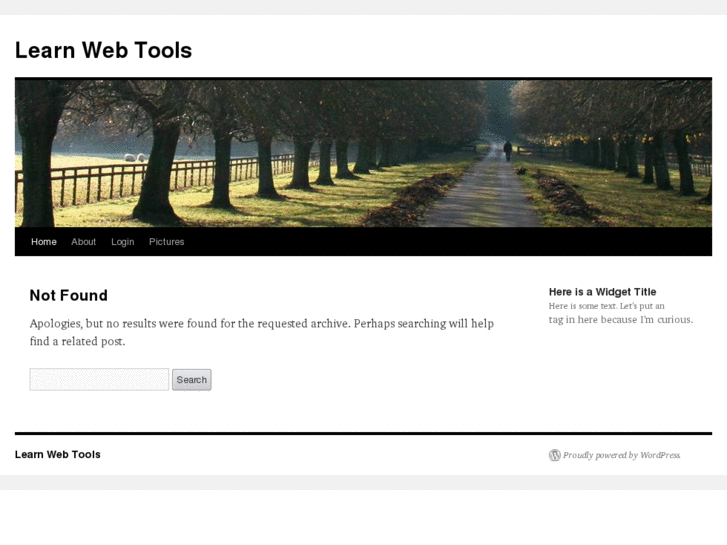727x545 pixels.
Task: Click the Search button
Action: 191,380
